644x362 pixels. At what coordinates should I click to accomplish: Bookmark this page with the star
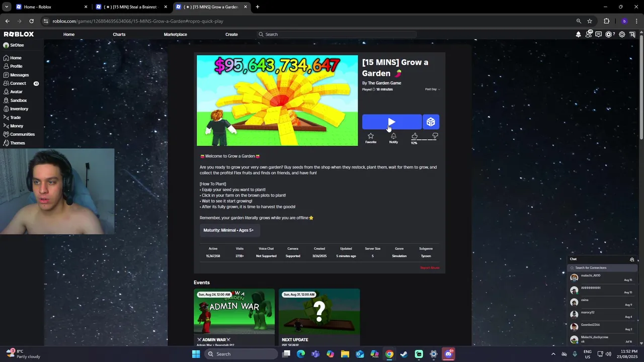click(x=590, y=21)
